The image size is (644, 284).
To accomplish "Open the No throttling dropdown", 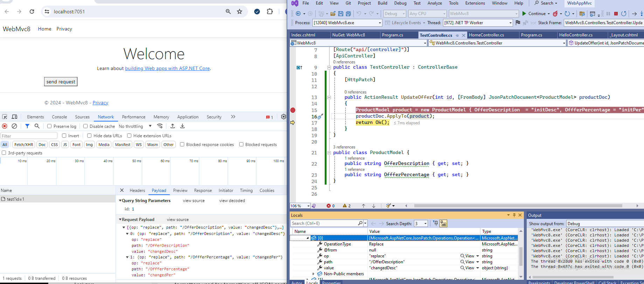I will click(135, 126).
